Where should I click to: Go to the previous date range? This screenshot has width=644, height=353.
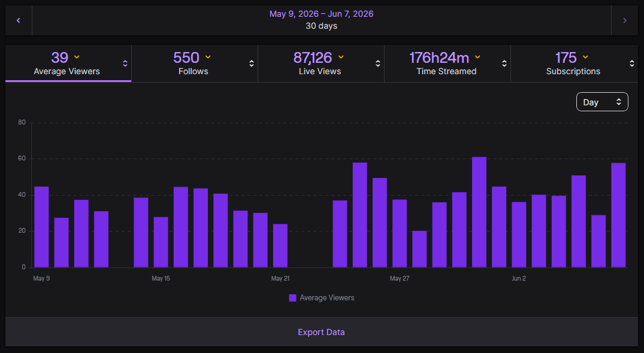click(x=19, y=20)
